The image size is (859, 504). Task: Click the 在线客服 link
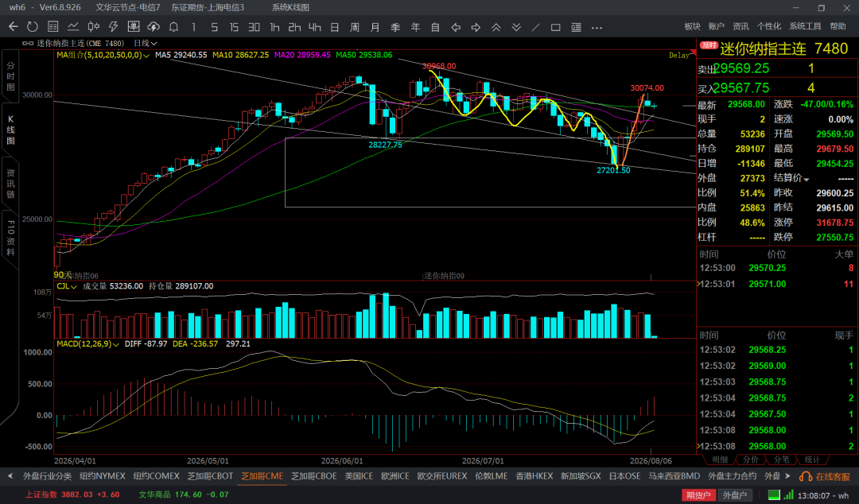click(833, 477)
